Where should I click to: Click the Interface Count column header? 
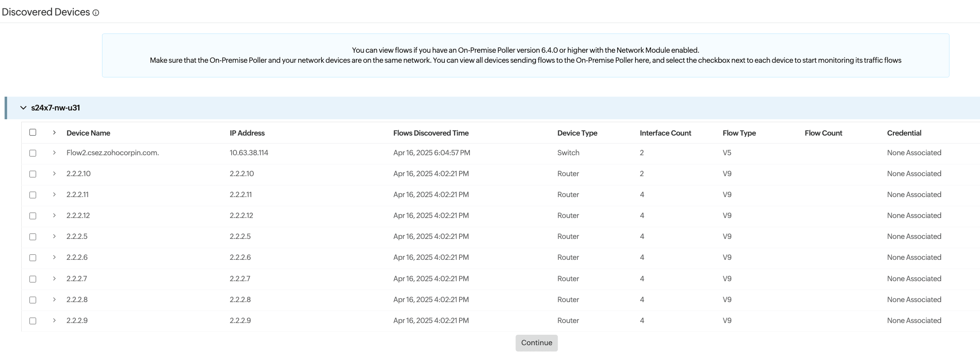[x=665, y=133]
